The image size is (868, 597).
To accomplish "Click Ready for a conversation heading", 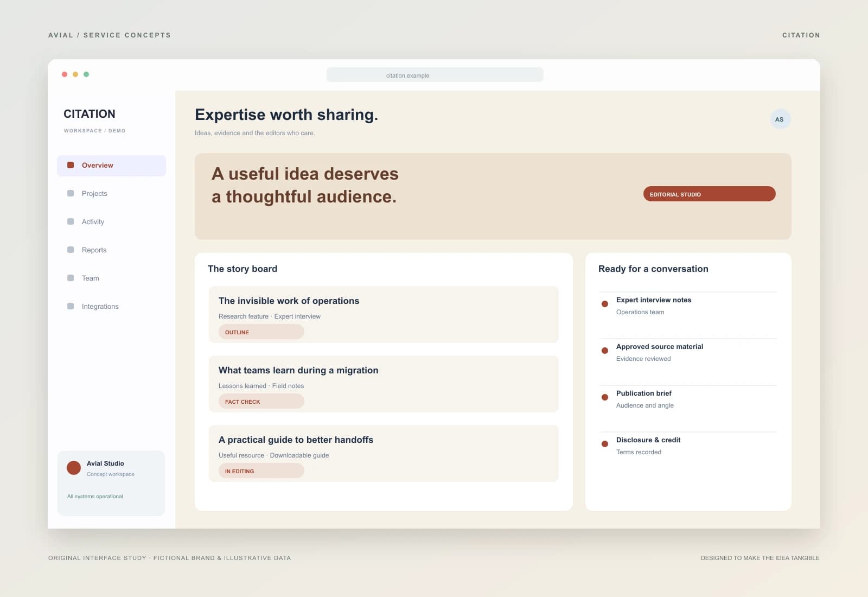I will pos(653,269).
